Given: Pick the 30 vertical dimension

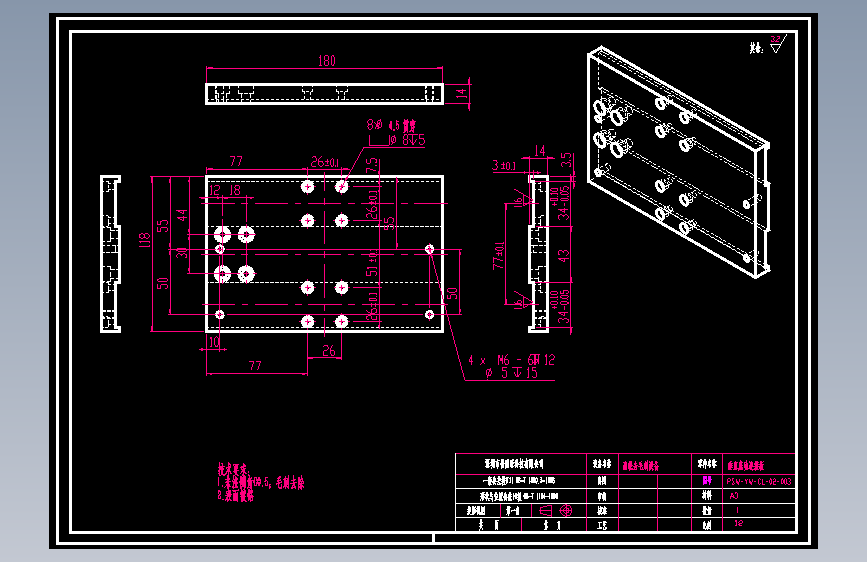Looking at the screenshot, I should tap(182, 253).
